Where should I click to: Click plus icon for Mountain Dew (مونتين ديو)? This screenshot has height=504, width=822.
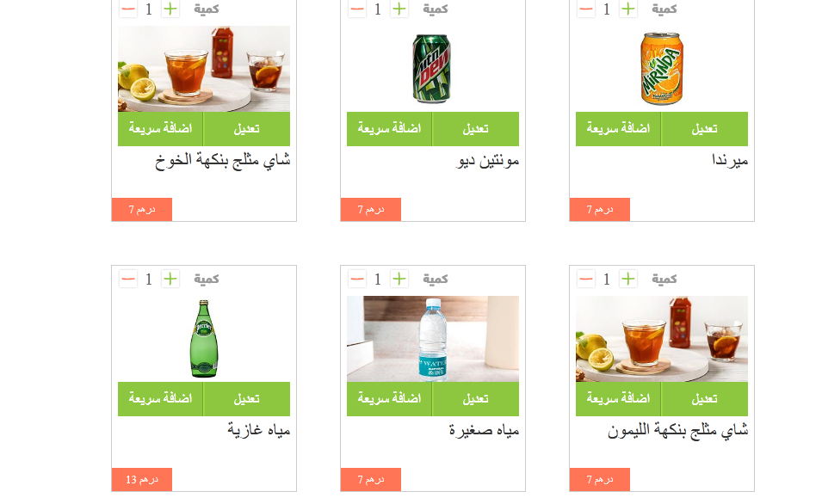399,9
